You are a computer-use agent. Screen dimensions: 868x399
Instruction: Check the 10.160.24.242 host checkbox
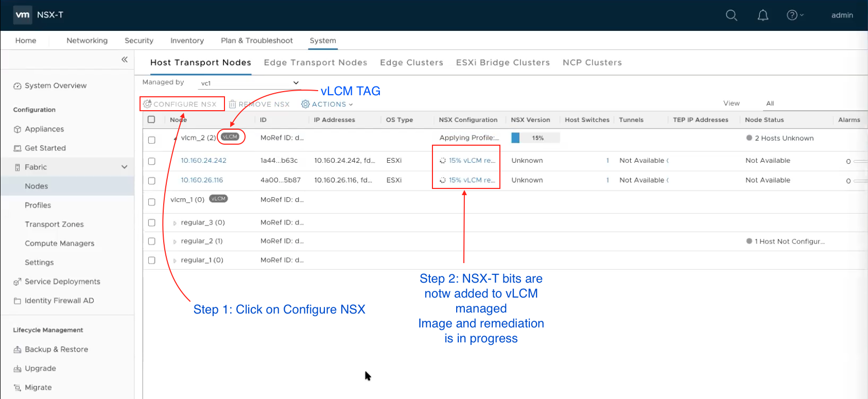point(151,161)
